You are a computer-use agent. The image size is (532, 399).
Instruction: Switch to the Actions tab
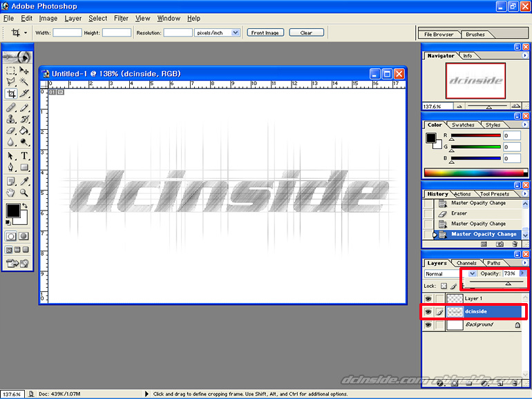click(x=462, y=194)
